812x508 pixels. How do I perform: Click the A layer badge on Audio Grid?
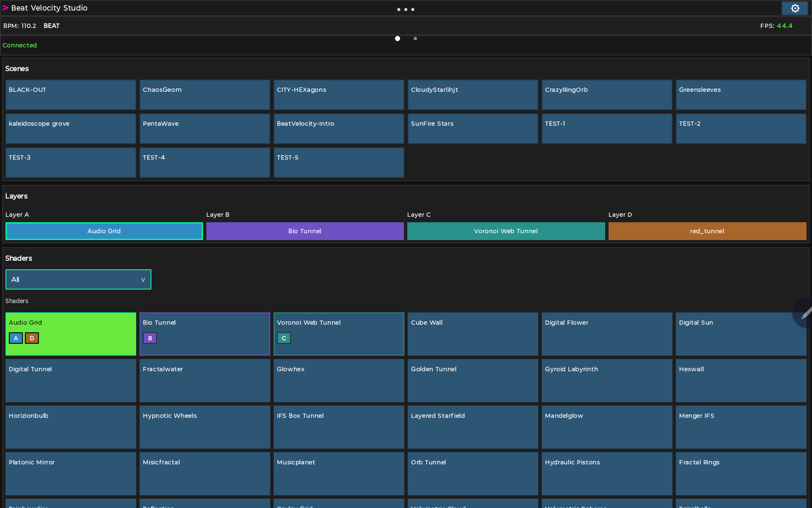16,338
